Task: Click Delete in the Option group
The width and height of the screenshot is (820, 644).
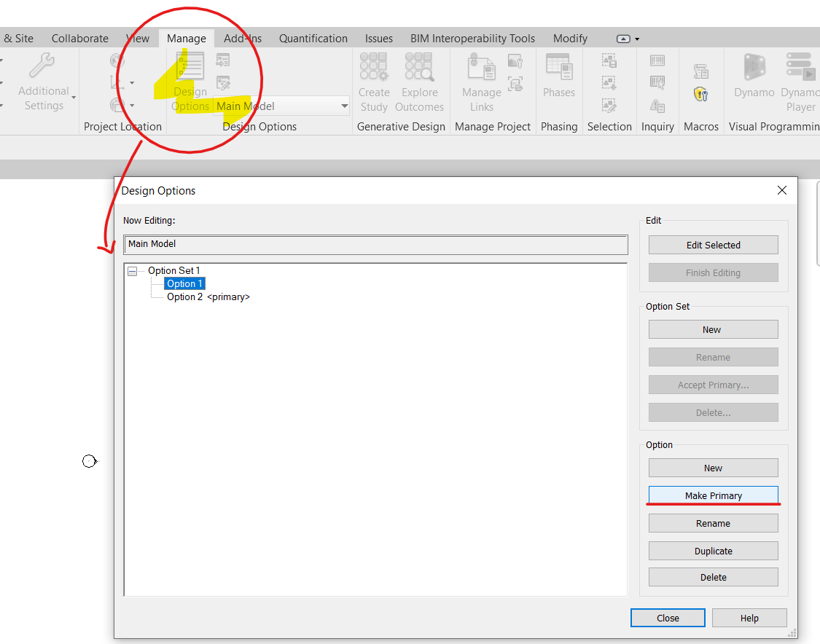Action: tap(714, 577)
